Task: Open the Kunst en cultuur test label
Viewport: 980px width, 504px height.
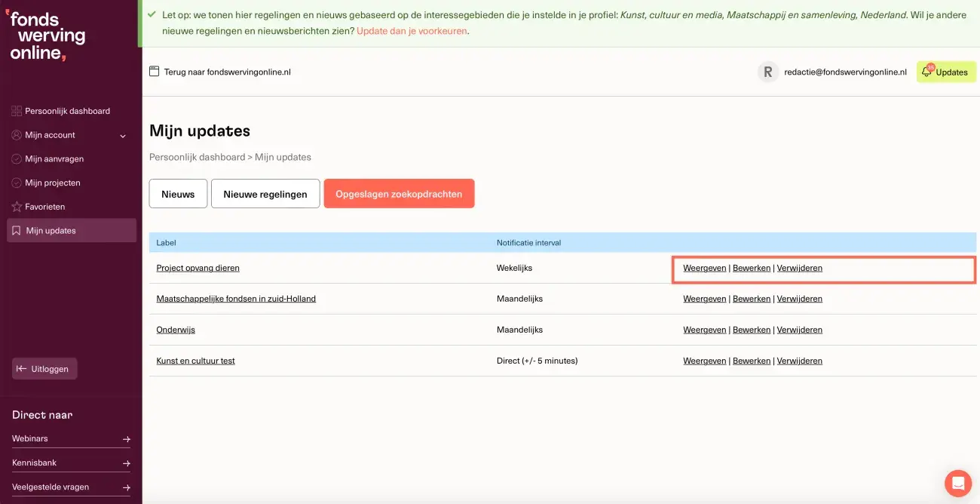Action: click(195, 361)
